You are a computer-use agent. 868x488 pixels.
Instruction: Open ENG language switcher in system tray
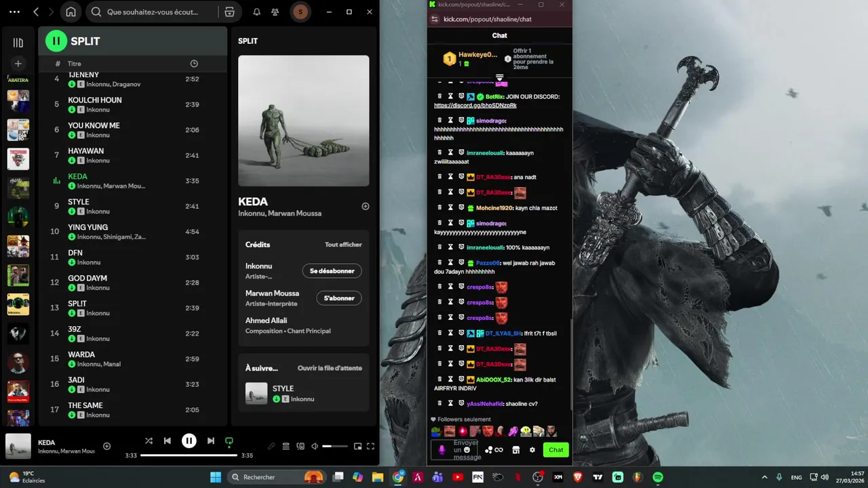796,477
